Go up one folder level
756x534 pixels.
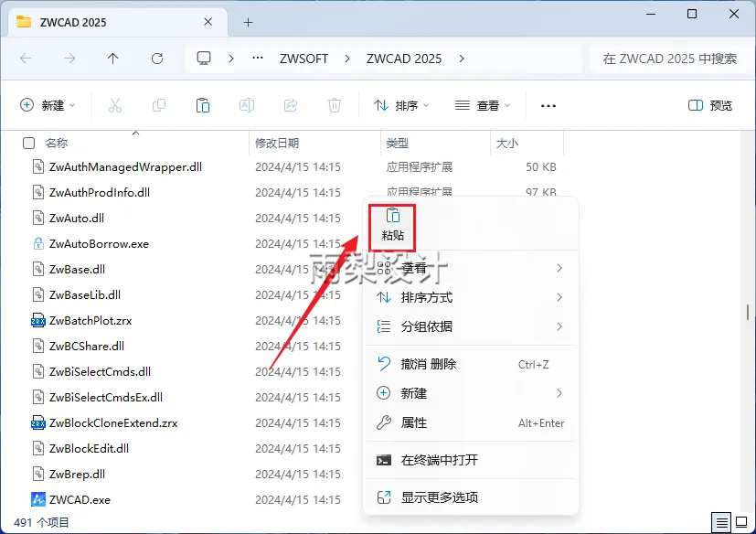(x=112, y=59)
